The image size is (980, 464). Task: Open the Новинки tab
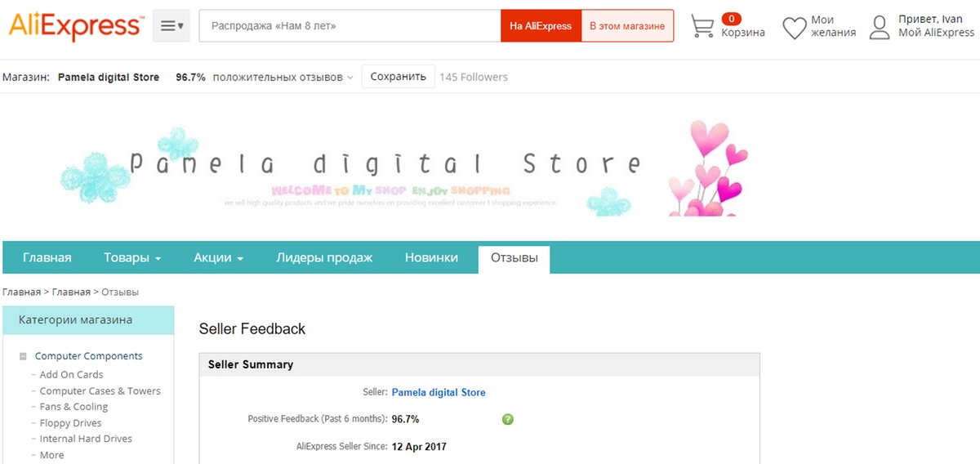pyautogui.click(x=431, y=257)
